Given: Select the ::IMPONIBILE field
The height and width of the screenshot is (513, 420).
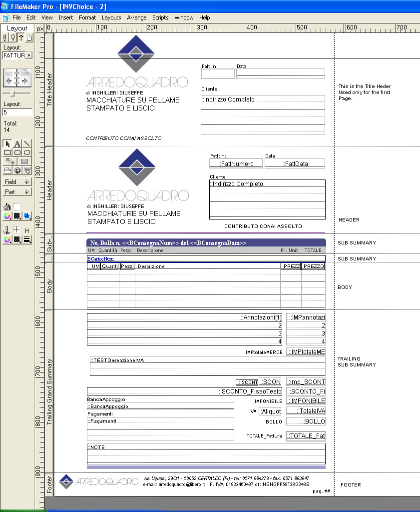Looking at the screenshot, I should click(306, 401).
